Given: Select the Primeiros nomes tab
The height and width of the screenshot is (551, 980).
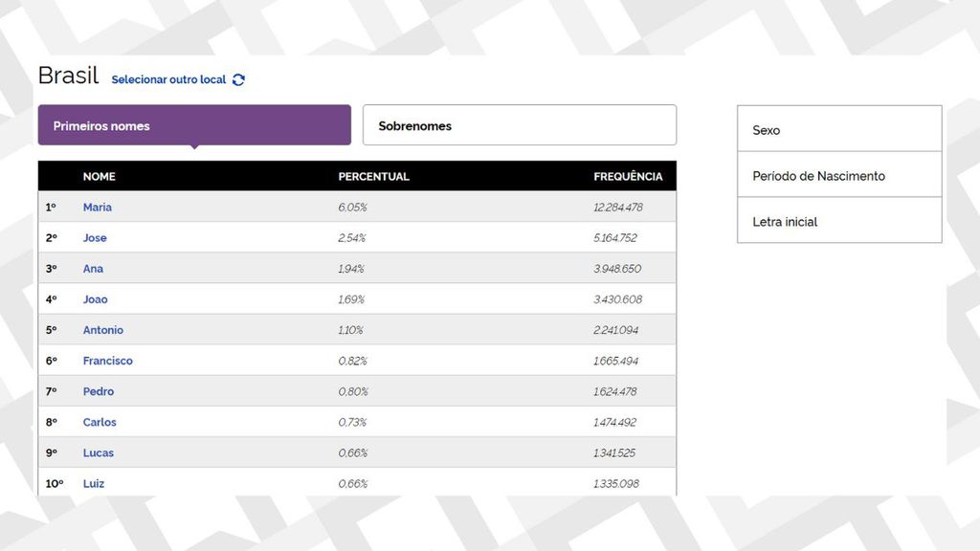Looking at the screenshot, I should [x=193, y=125].
